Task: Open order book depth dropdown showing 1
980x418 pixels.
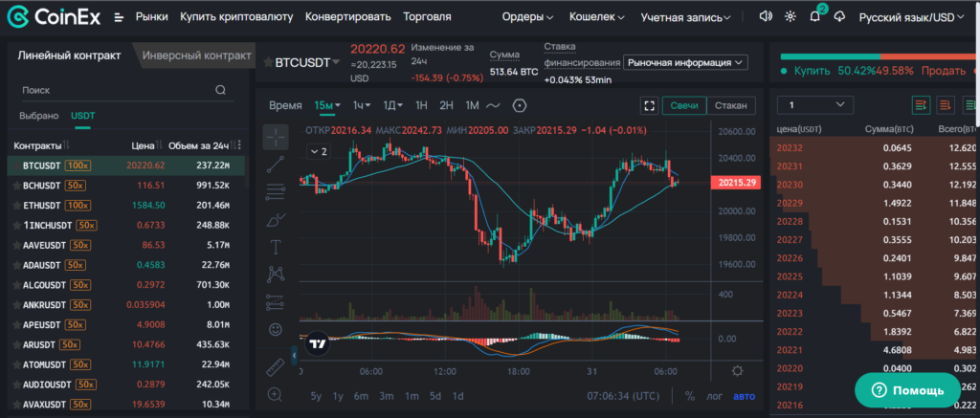Action: point(815,105)
